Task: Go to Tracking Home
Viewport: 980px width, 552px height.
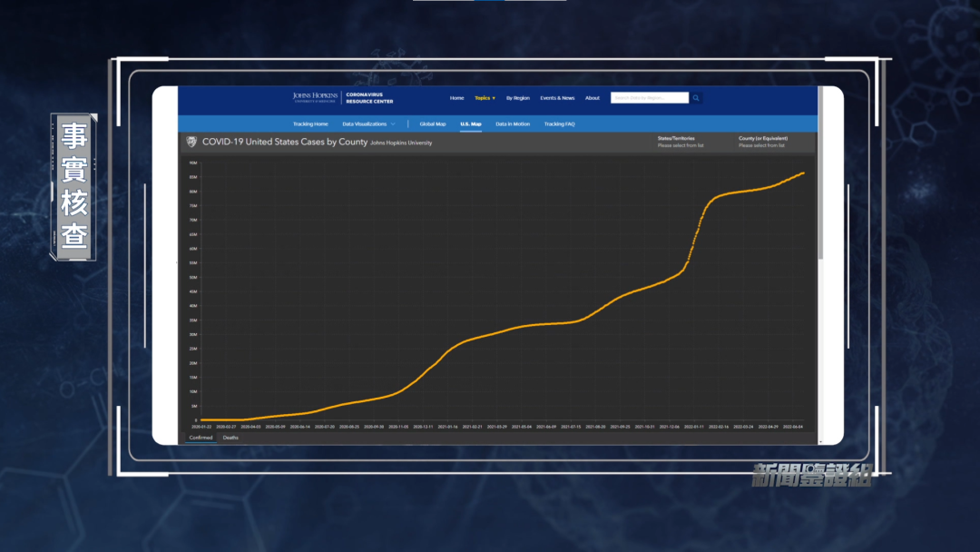Action: [x=310, y=123]
